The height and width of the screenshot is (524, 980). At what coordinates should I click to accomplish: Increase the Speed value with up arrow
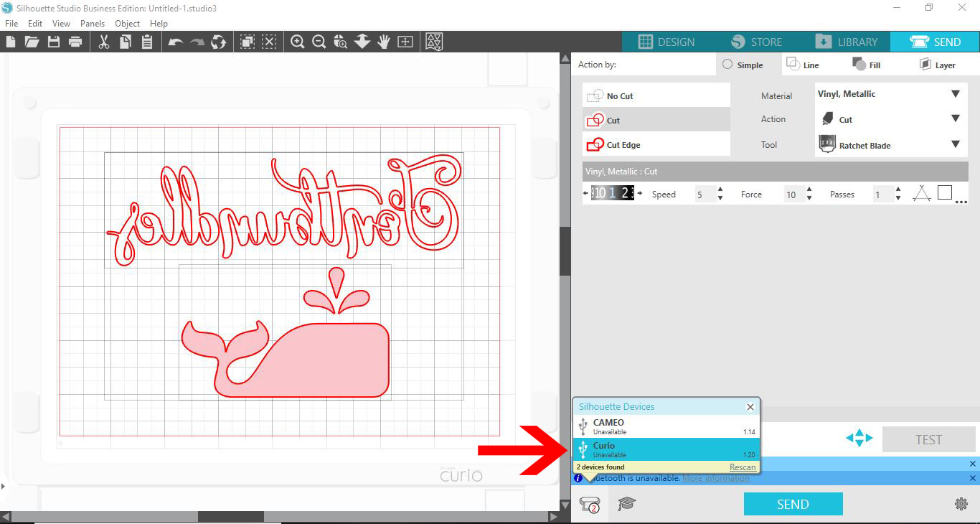pyautogui.click(x=720, y=190)
